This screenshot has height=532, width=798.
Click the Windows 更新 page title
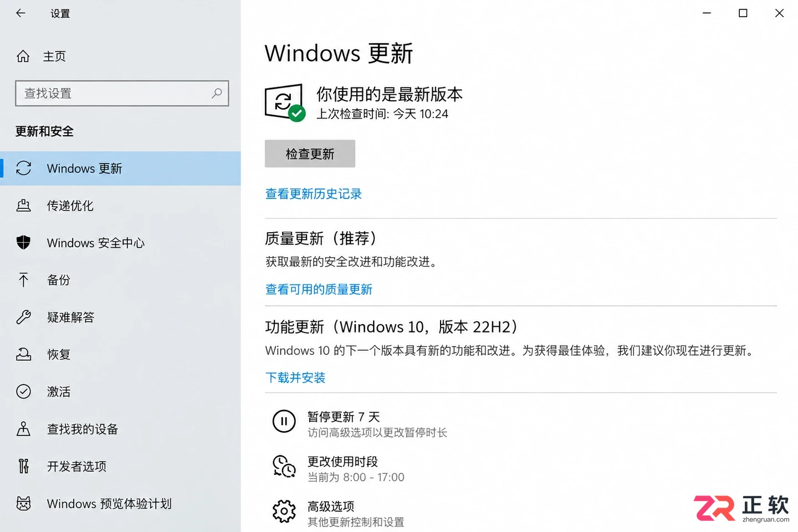pos(339,53)
